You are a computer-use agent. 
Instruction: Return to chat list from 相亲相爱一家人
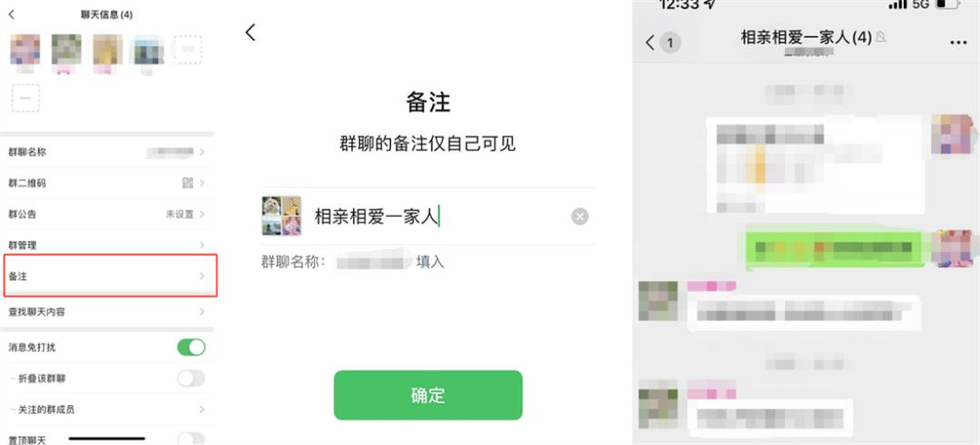click(x=661, y=43)
